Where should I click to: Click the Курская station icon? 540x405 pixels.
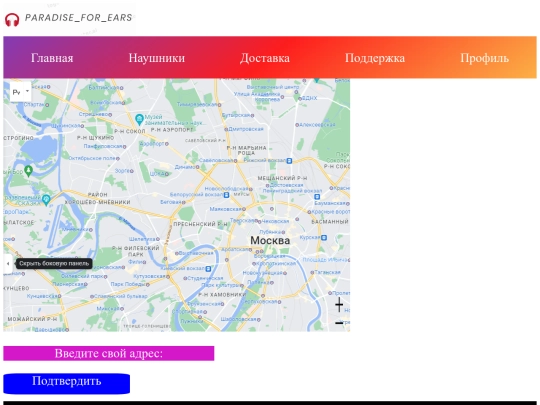point(324,238)
